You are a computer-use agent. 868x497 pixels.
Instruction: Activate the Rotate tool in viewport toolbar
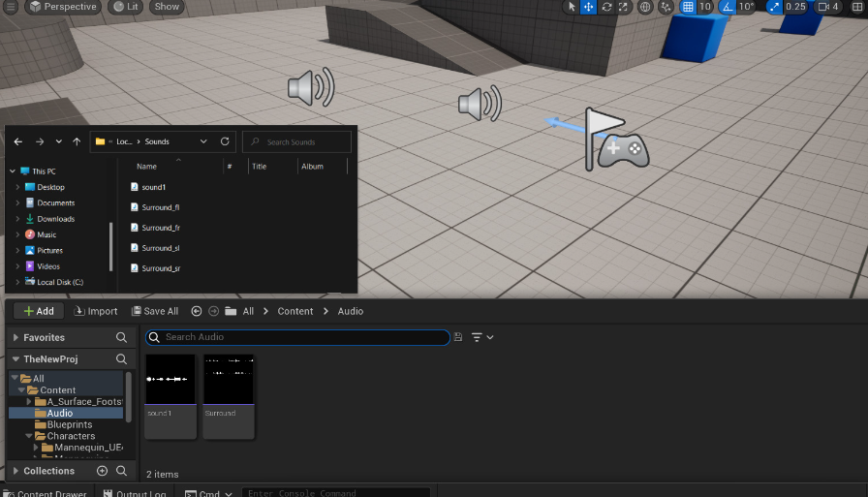(x=606, y=7)
